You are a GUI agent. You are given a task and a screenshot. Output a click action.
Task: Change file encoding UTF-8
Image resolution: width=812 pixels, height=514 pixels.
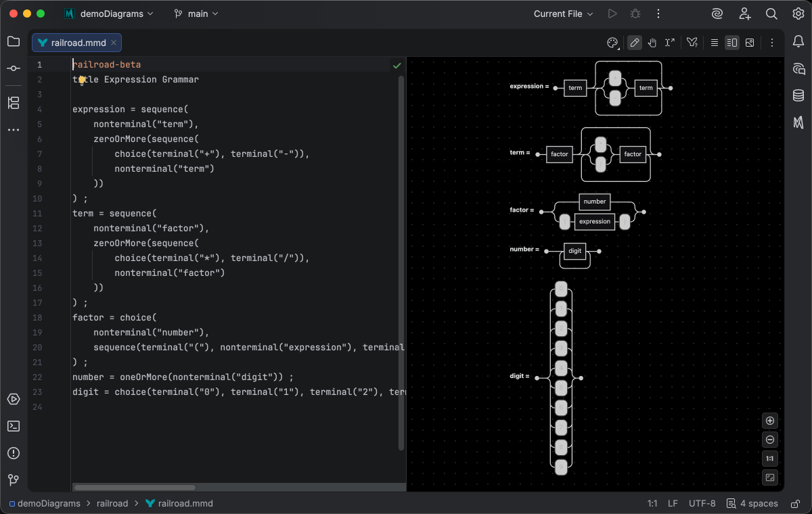click(x=702, y=503)
